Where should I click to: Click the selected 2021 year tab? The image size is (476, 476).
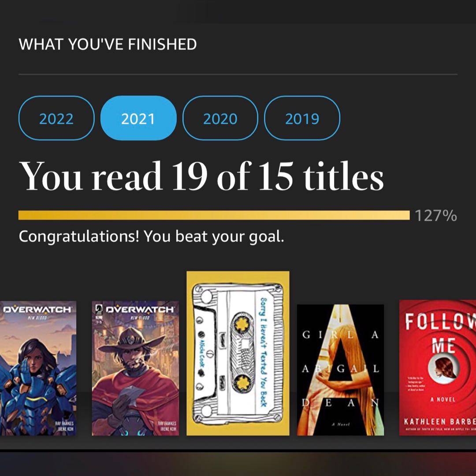138,118
